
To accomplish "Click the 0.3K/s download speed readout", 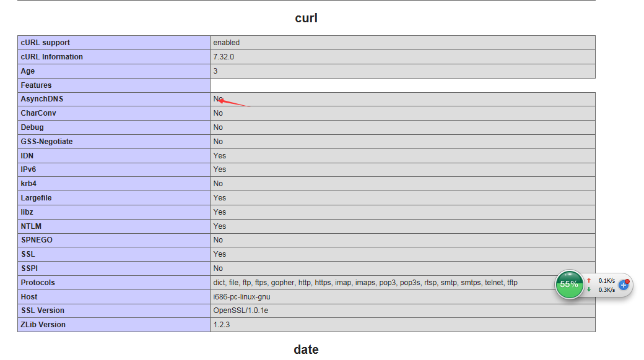I will click(607, 289).
